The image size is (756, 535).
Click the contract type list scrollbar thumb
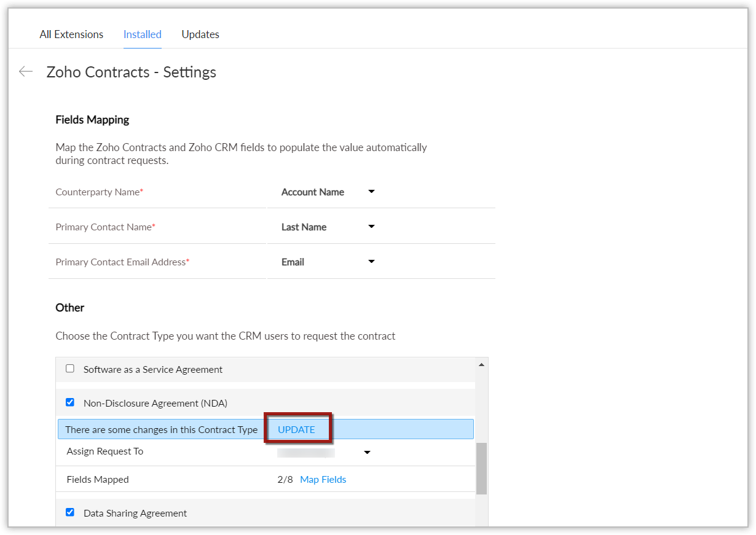482,469
